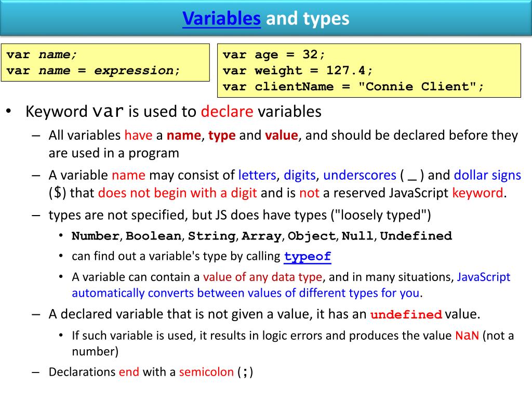Click the blue 'automatically converts between values' line
The height and width of the screenshot is (399, 532).
pos(246,293)
